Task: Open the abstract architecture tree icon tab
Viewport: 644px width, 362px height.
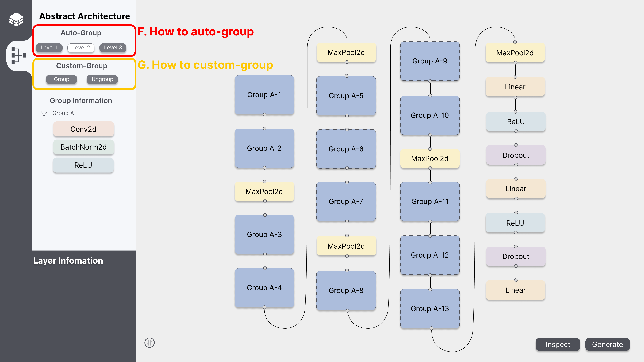Action: click(18, 55)
